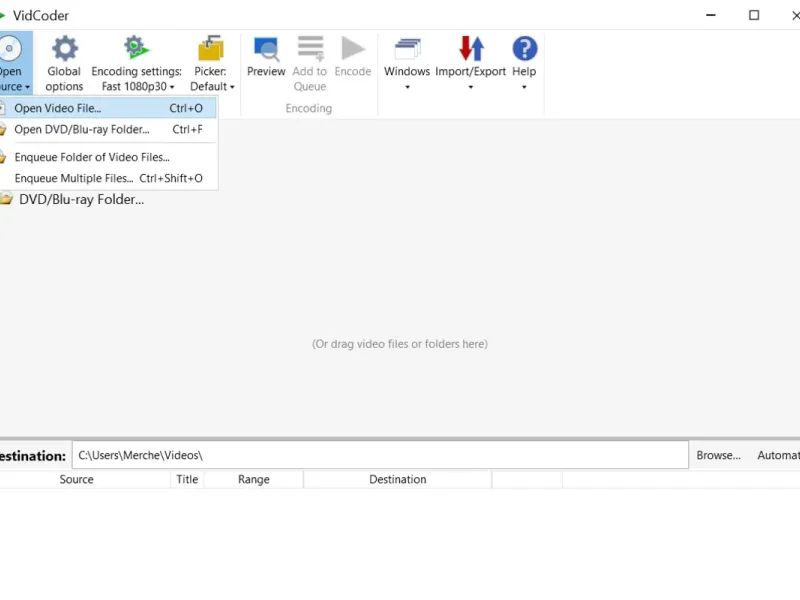Click the Picker folder icon
The height and width of the screenshot is (600, 800).
[x=210, y=48]
